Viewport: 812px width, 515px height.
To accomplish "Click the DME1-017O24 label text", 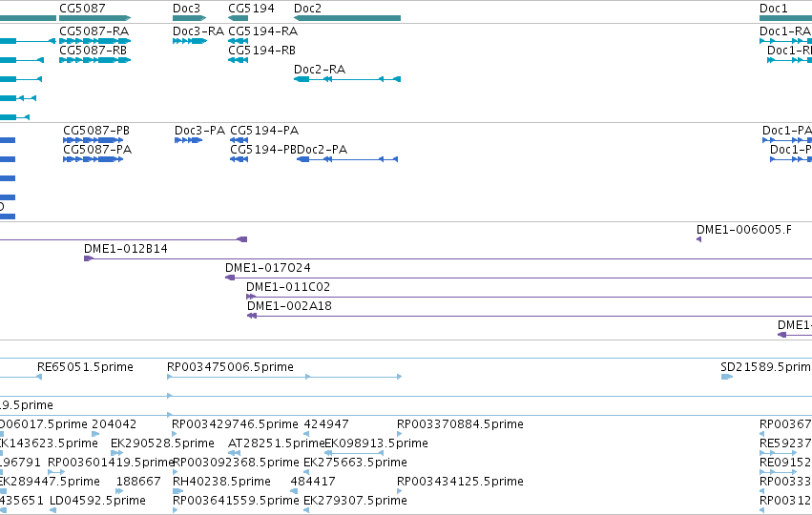I will point(268,268).
